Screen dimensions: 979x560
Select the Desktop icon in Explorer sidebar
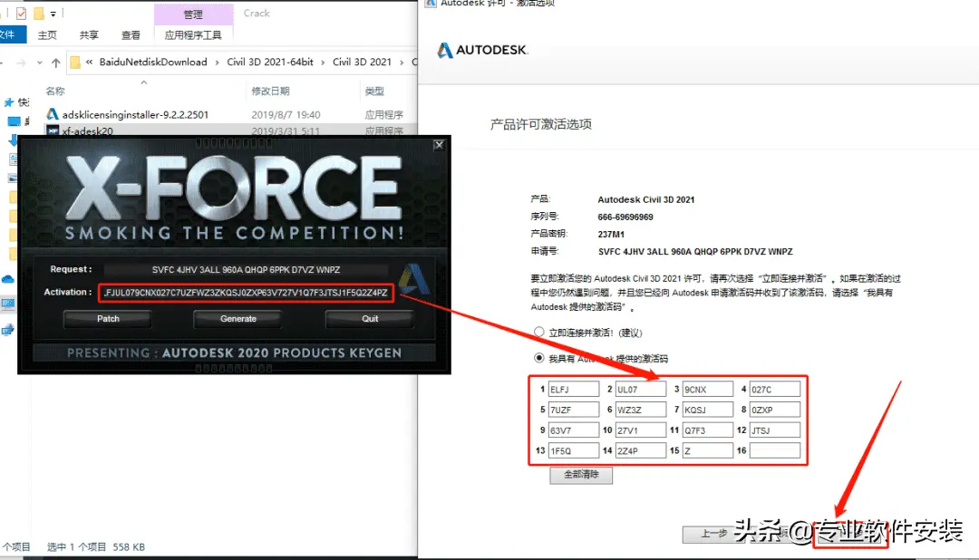click(x=14, y=121)
